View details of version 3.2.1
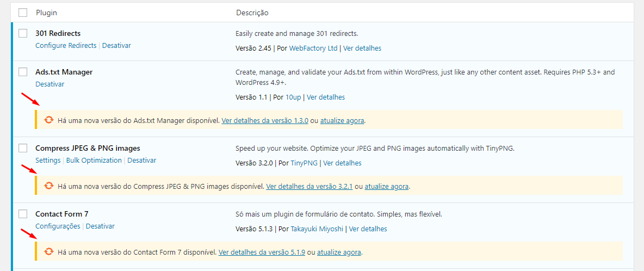 point(309,187)
